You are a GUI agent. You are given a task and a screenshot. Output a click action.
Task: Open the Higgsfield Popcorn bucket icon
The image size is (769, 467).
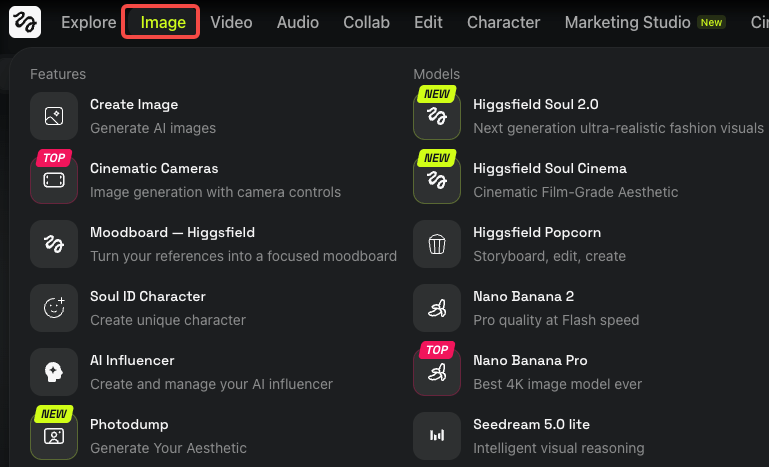(x=437, y=244)
